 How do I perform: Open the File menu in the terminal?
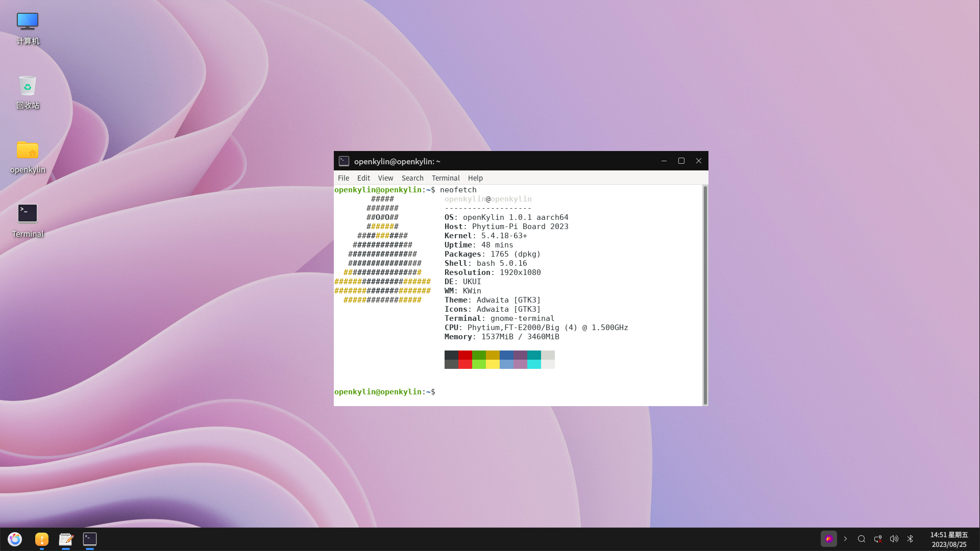coord(344,178)
